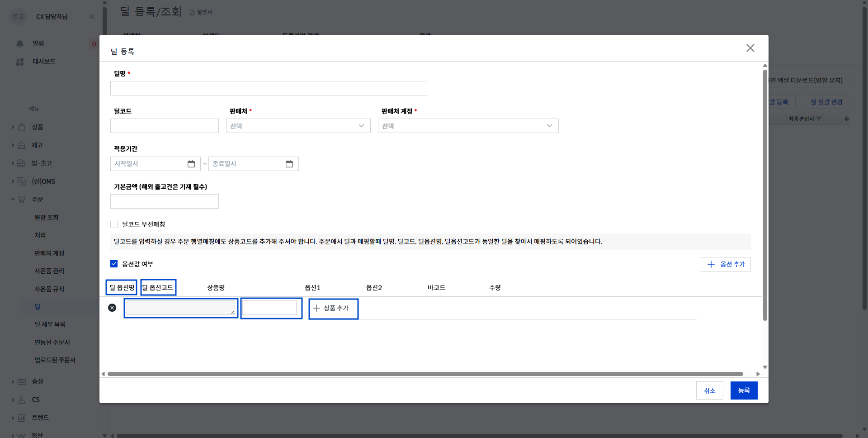Image resolution: width=868 pixels, height=438 pixels.
Task: Expand the 상품 menu in sidebar
Action: [x=38, y=127]
